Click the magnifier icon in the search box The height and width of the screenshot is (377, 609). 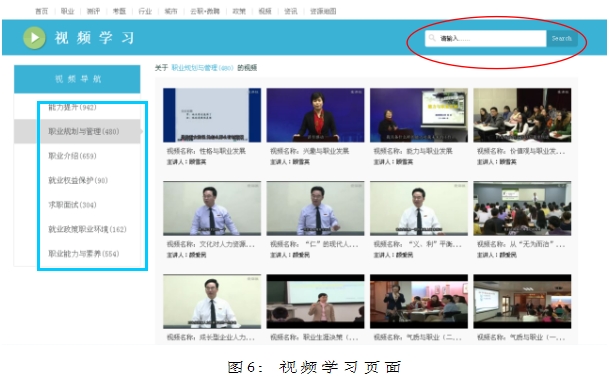point(432,38)
